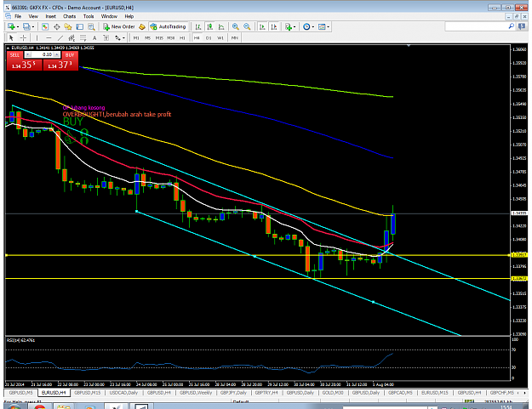This screenshot has width=532, height=409.
Task: Open the GOLD,M30 chart tab
Action: 333,393
